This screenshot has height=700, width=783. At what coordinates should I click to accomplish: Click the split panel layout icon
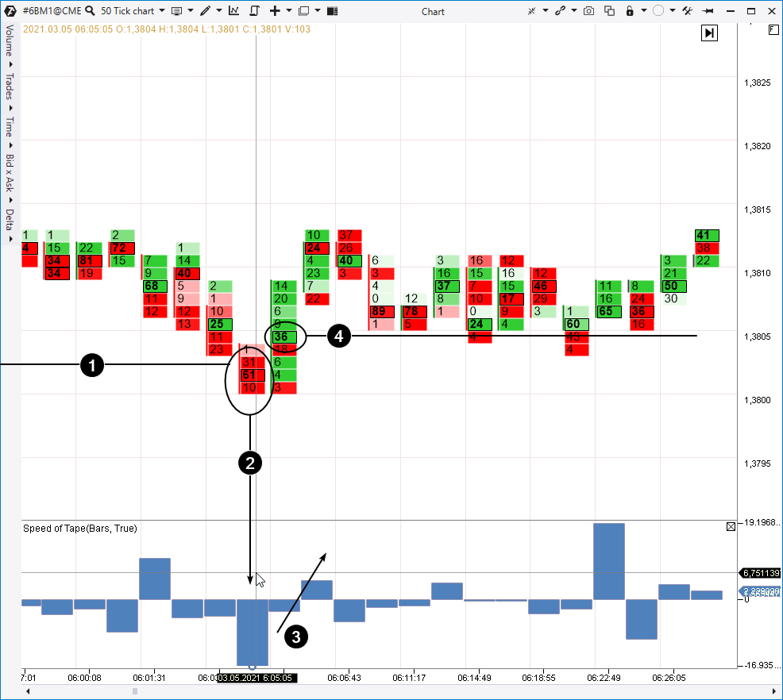[332, 11]
